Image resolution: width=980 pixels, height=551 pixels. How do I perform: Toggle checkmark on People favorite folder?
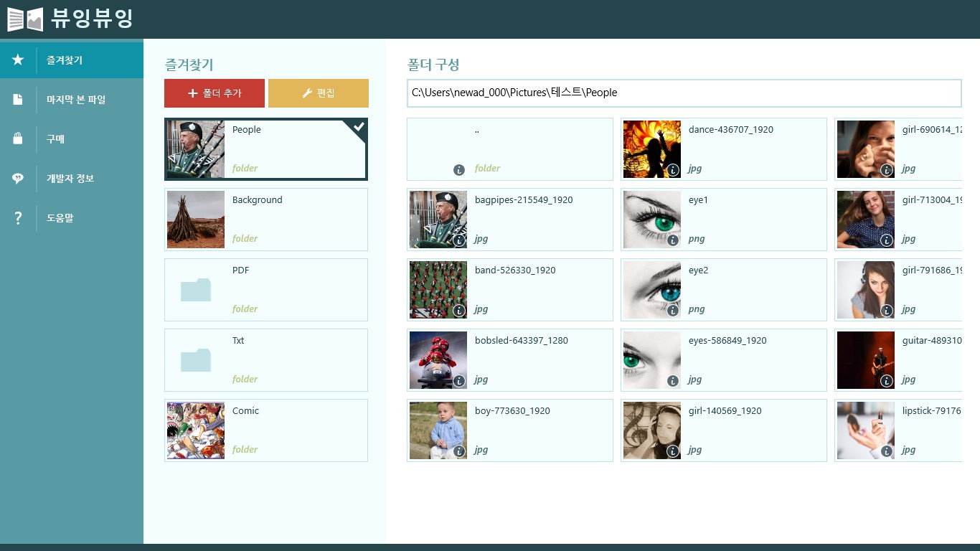pyautogui.click(x=359, y=127)
